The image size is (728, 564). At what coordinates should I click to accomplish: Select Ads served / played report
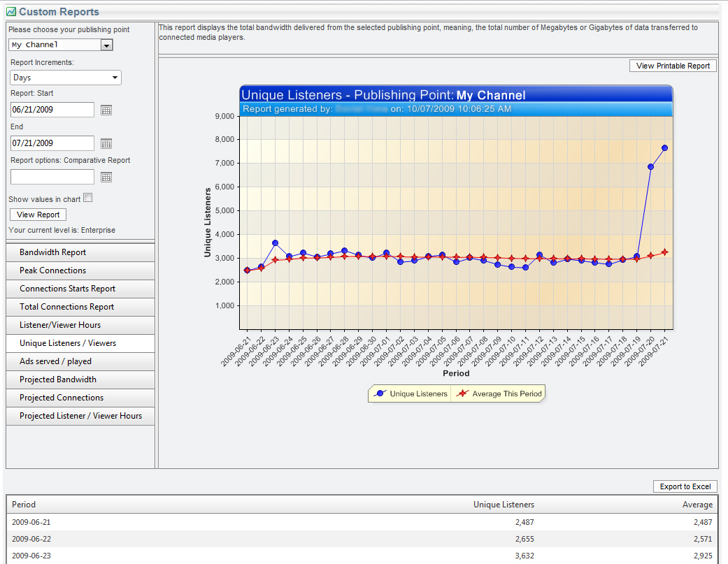pos(80,361)
